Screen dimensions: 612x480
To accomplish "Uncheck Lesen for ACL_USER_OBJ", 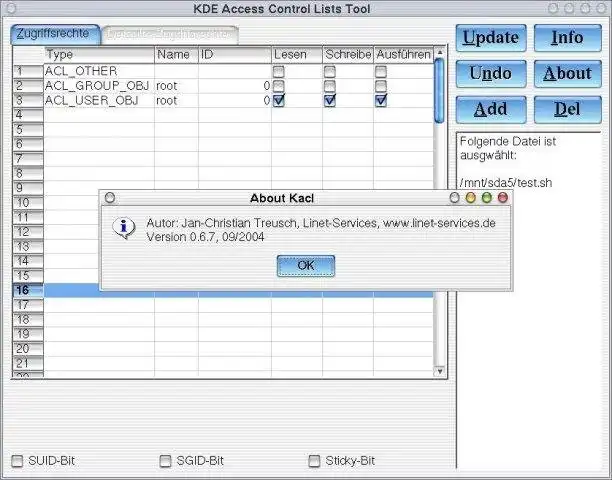I will click(279, 101).
